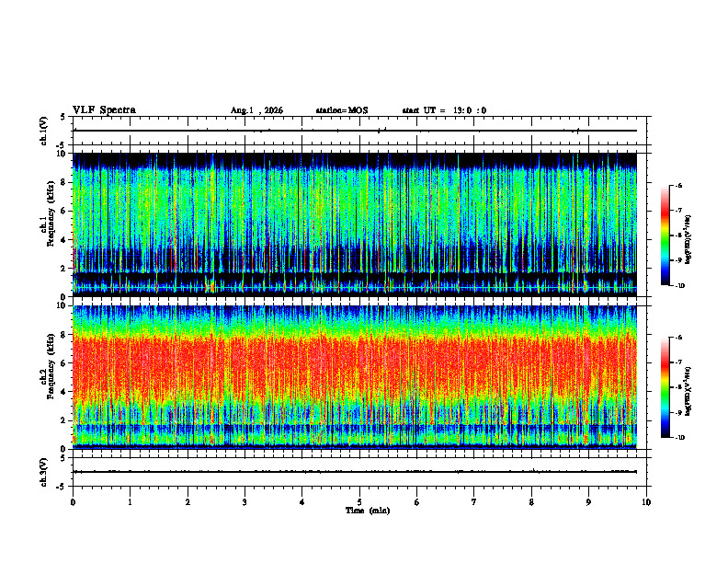
Task: Click time-axis tick label "6"
Action: [x=417, y=502]
